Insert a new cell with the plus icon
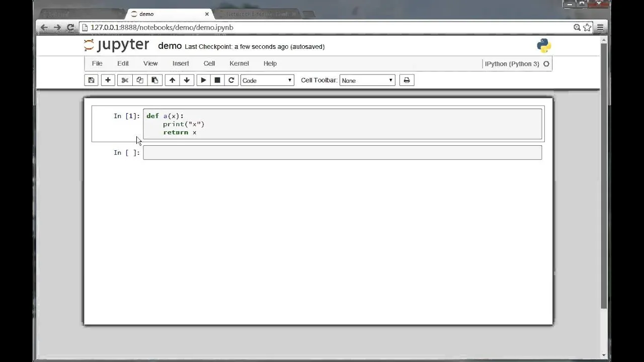The image size is (644, 362). tap(108, 80)
